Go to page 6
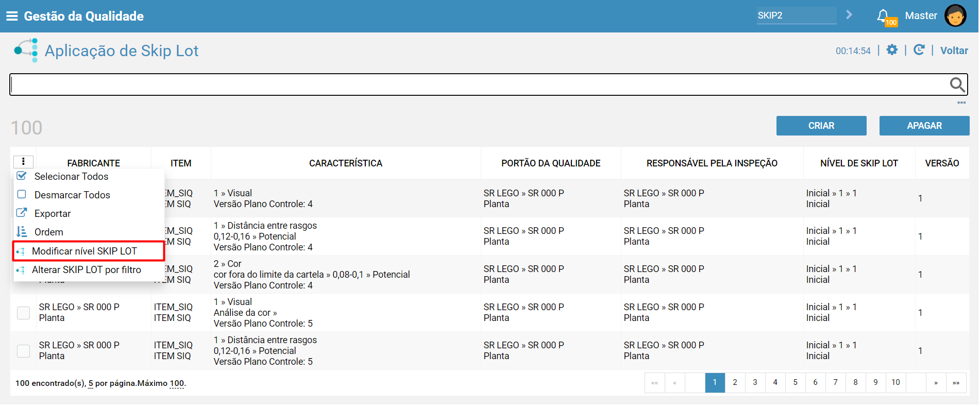 [815, 382]
